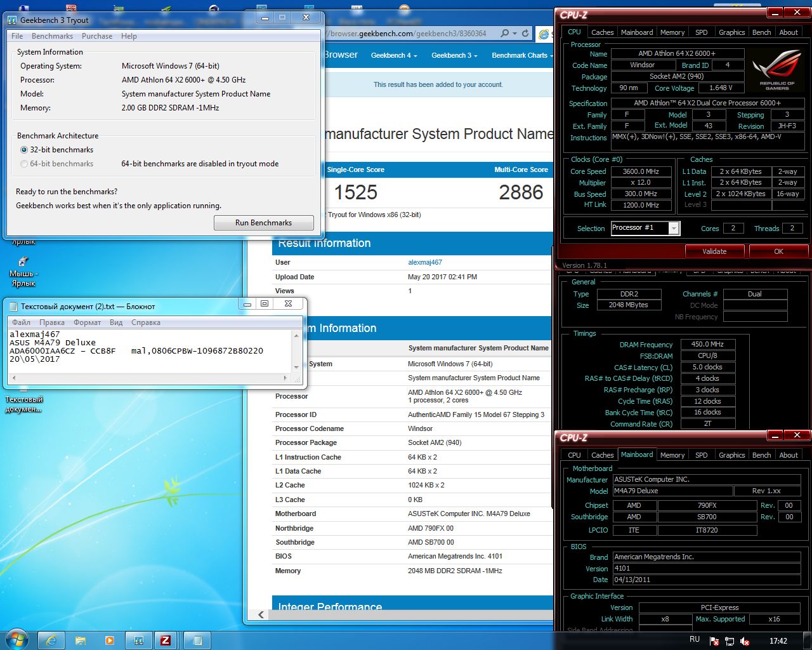Click the OK button in CPU-Z

coord(778,251)
